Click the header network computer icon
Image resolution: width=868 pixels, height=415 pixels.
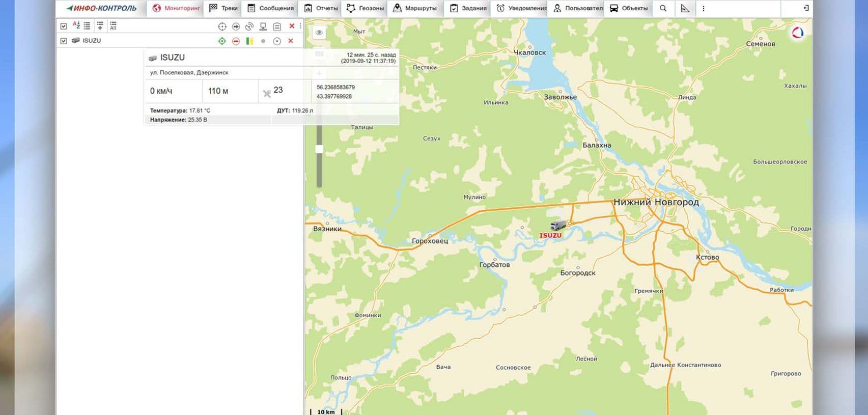click(x=263, y=26)
